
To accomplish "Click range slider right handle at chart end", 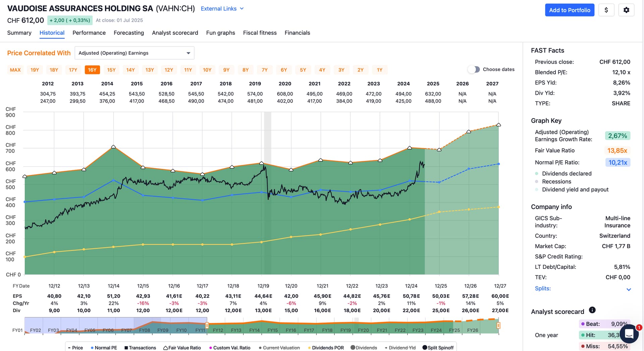I will point(498,325).
